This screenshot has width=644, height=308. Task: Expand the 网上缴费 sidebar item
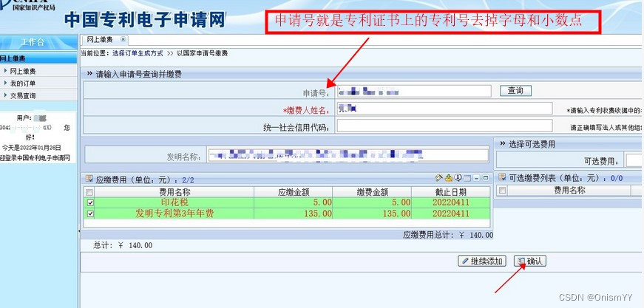(6, 71)
